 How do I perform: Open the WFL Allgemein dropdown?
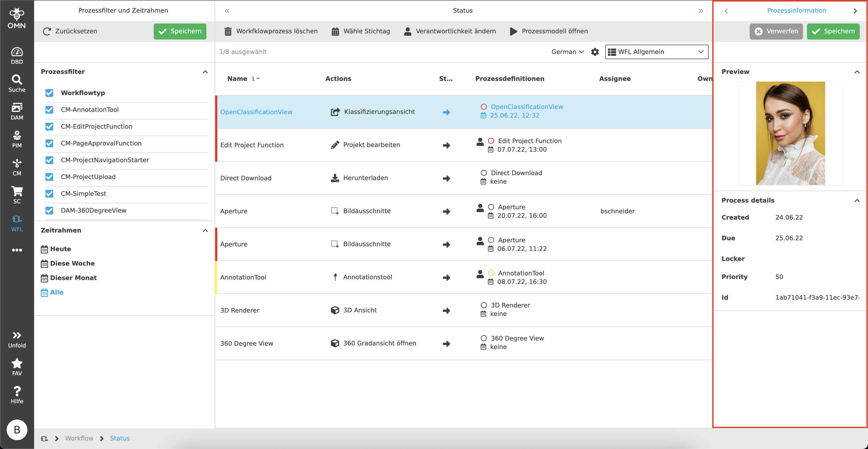(656, 52)
